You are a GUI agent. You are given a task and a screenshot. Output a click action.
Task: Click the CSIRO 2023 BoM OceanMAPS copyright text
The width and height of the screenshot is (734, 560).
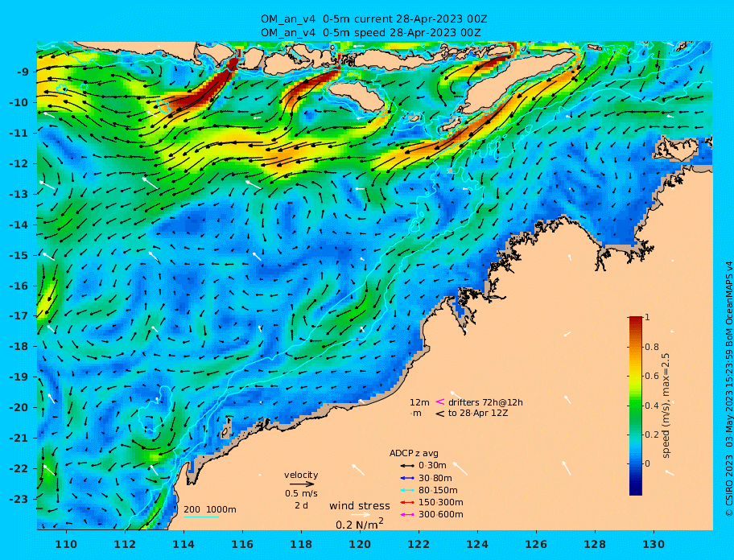point(729,389)
